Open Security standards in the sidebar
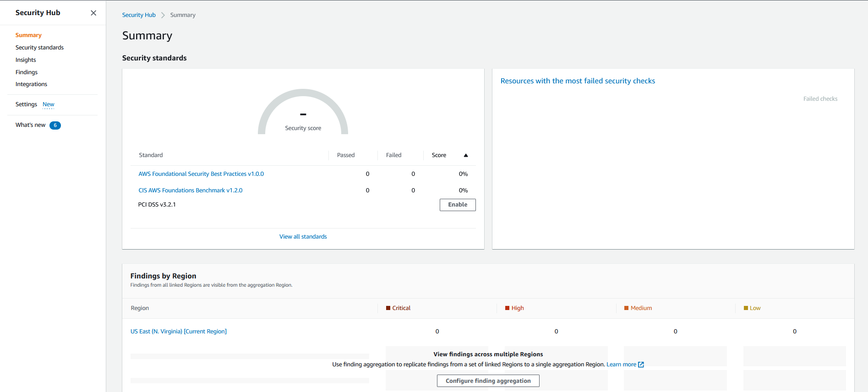The width and height of the screenshot is (868, 392). (39, 48)
